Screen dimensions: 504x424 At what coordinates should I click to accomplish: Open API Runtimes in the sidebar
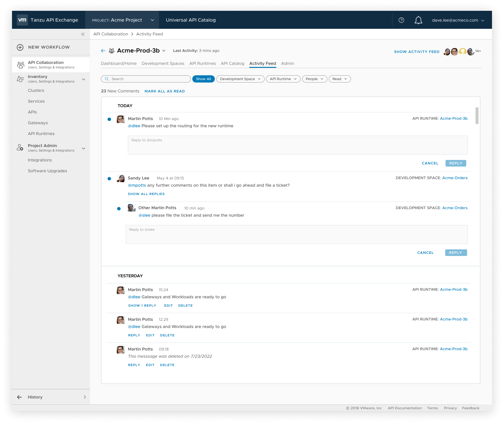[41, 134]
